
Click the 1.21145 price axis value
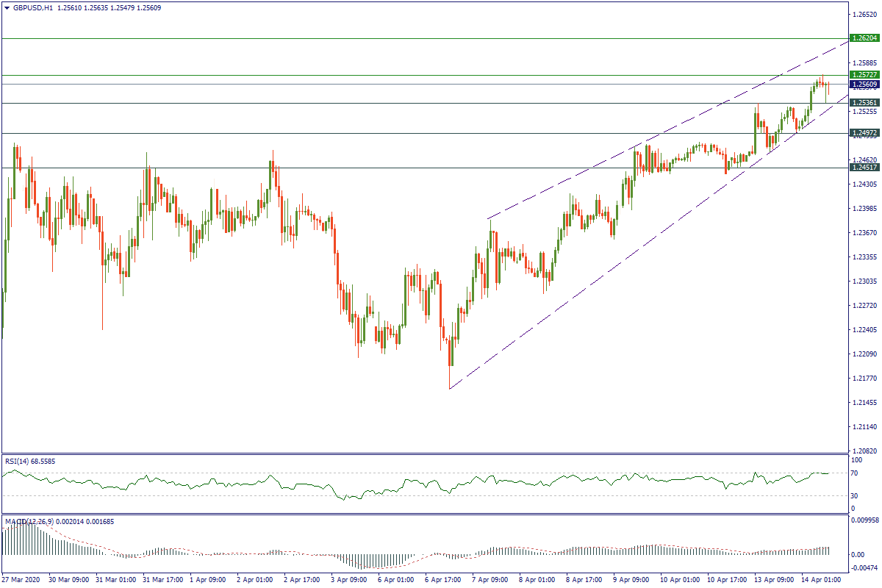863,427
